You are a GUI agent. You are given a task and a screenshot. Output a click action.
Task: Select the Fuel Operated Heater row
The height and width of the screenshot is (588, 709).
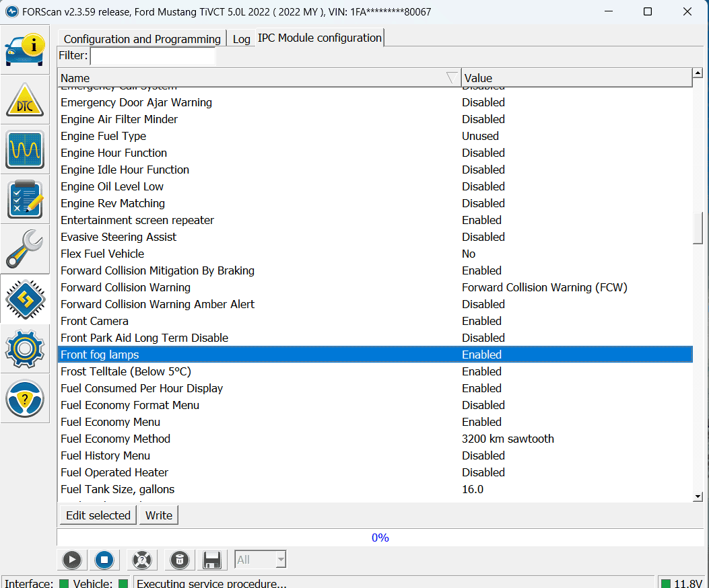(x=375, y=472)
